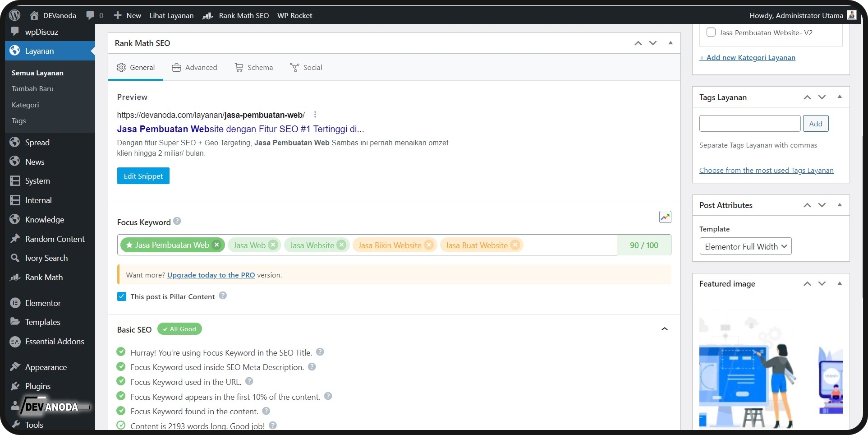Open the WordPress logo menu
This screenshot has width=868, height=435.
[x=15, y=15]
